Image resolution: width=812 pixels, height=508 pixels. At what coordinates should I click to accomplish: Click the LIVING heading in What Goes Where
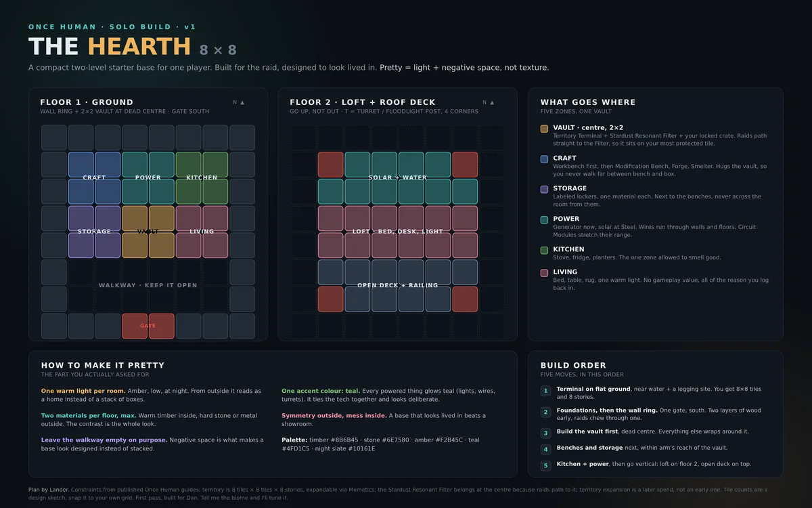(x=565, y=272)
